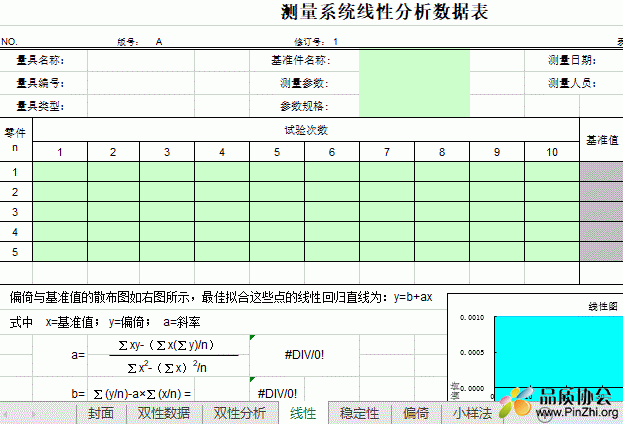Image resolution: width=623 pixels, height=424 pixels.
Task: Click part row label 4
Action: [x=15, y=231]
